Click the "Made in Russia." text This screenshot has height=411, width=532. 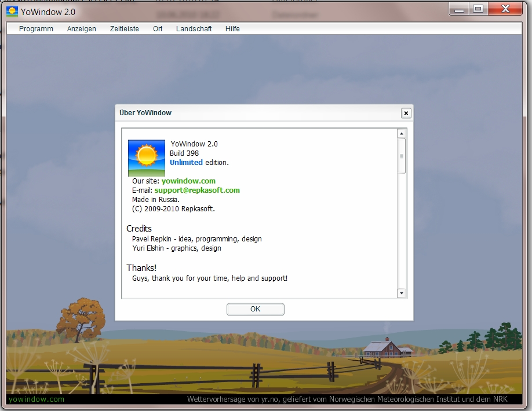(x=156, y=200)
